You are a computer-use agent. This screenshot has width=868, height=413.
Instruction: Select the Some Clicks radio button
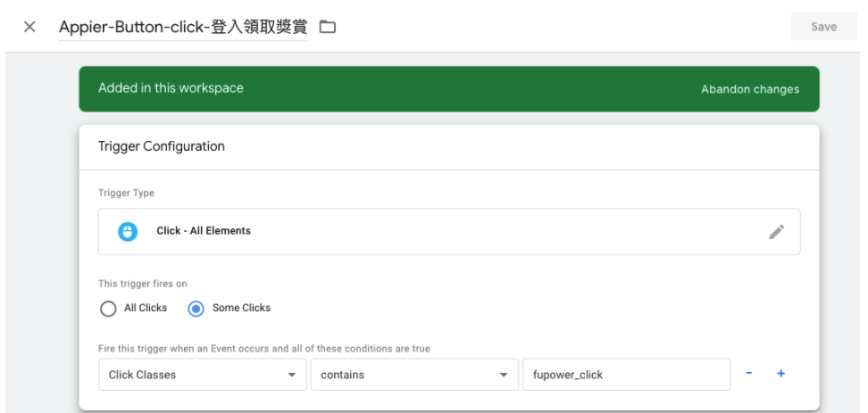pyautogui.click(x=196, y=308)
